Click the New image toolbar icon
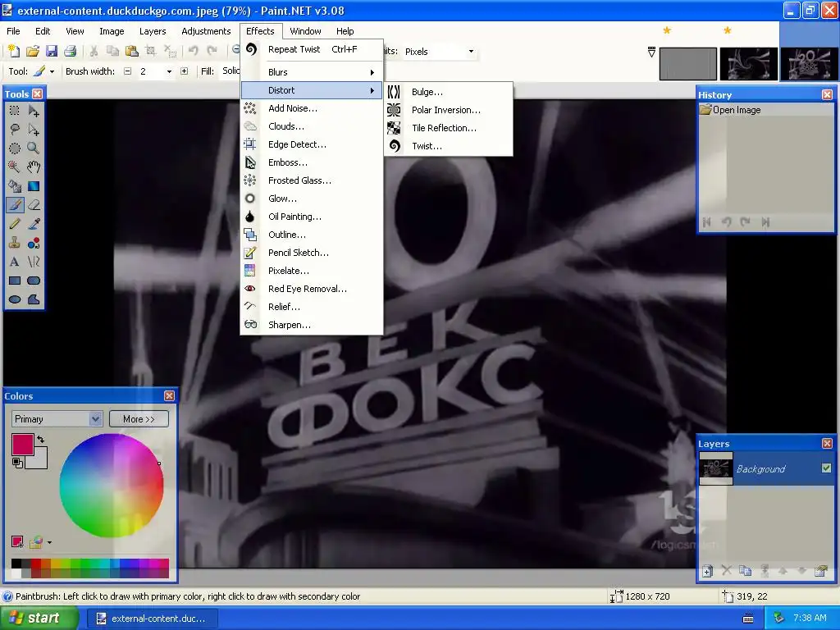The width and height of the screenshot is (840, 630). click(14, 51)
